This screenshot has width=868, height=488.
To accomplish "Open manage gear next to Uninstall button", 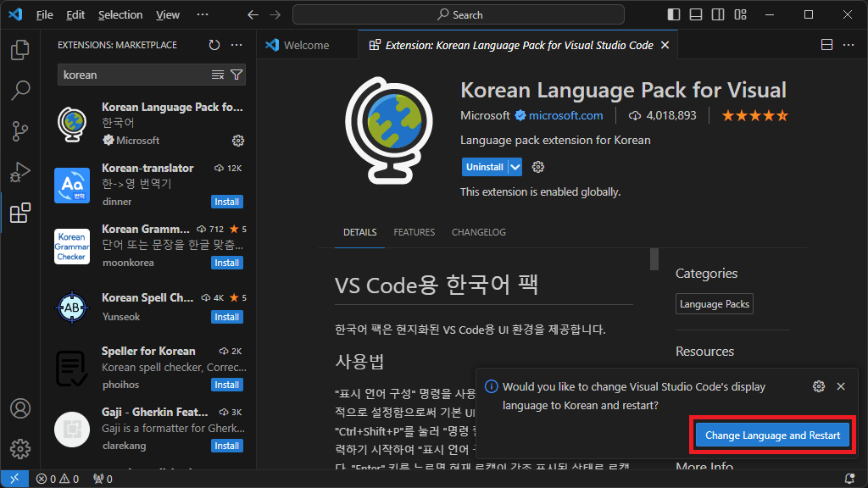I will tap(538, 167).
